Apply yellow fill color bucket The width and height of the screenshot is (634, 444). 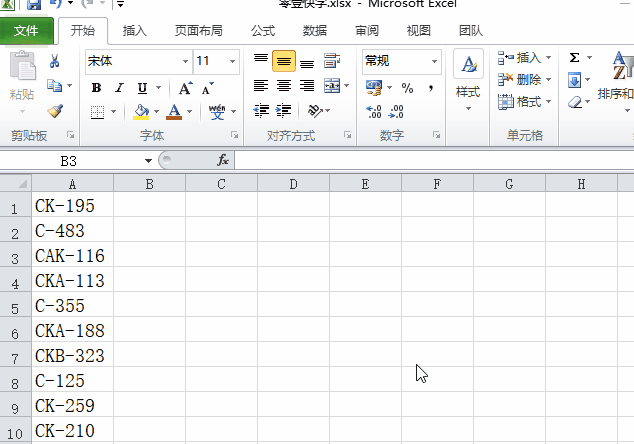[141, 112]
